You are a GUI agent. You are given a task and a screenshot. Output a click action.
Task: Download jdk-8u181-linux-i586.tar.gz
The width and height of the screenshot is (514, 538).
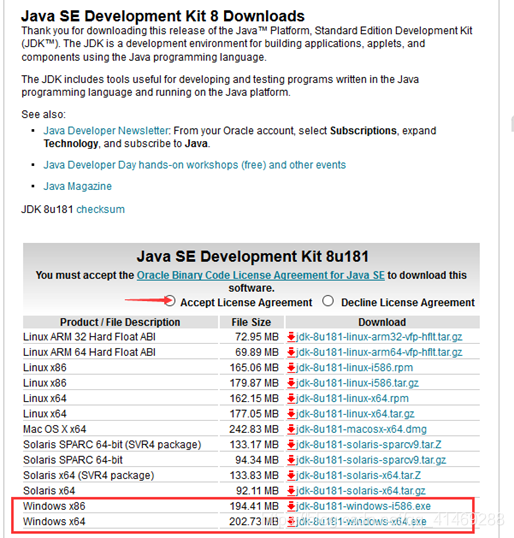pyautogui.click(x=357, y=383)
